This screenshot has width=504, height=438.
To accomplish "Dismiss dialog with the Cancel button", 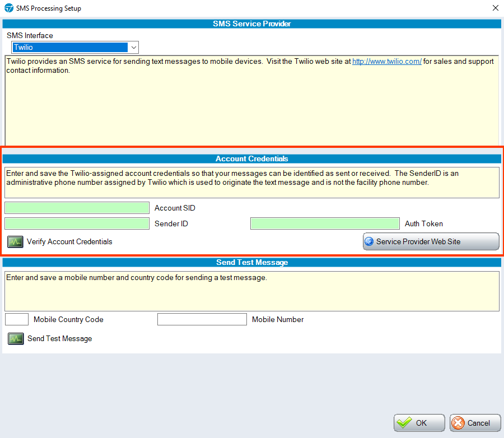I will 475,423.
